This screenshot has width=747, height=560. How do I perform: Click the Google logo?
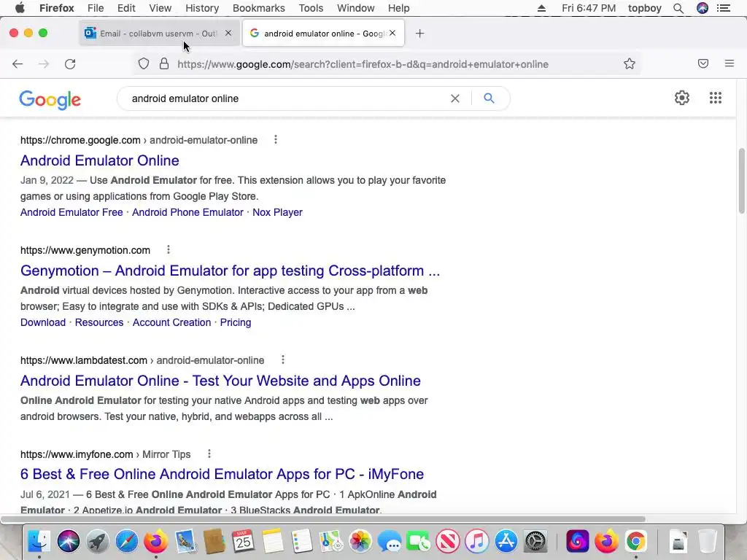tap(50, 99)
